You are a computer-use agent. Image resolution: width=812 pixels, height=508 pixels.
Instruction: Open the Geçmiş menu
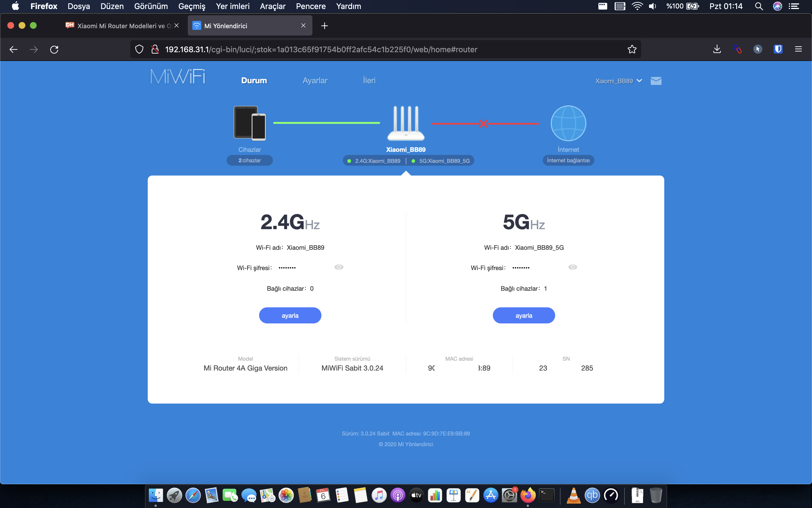pos(192,6)
